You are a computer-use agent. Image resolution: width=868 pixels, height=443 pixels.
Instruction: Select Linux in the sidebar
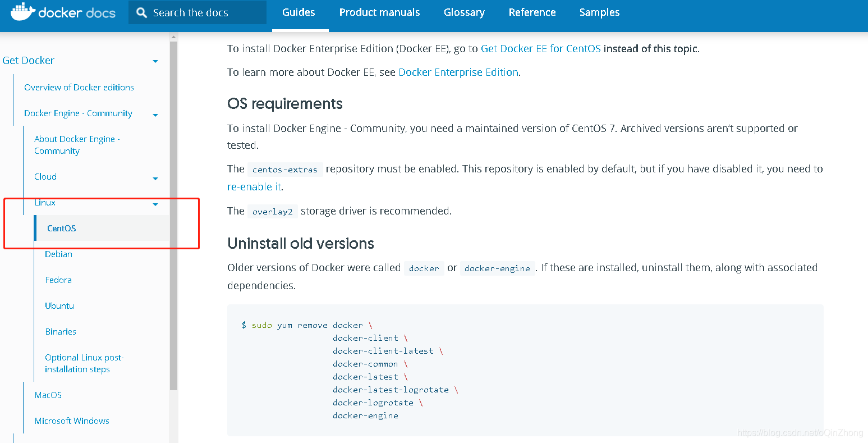45,202
